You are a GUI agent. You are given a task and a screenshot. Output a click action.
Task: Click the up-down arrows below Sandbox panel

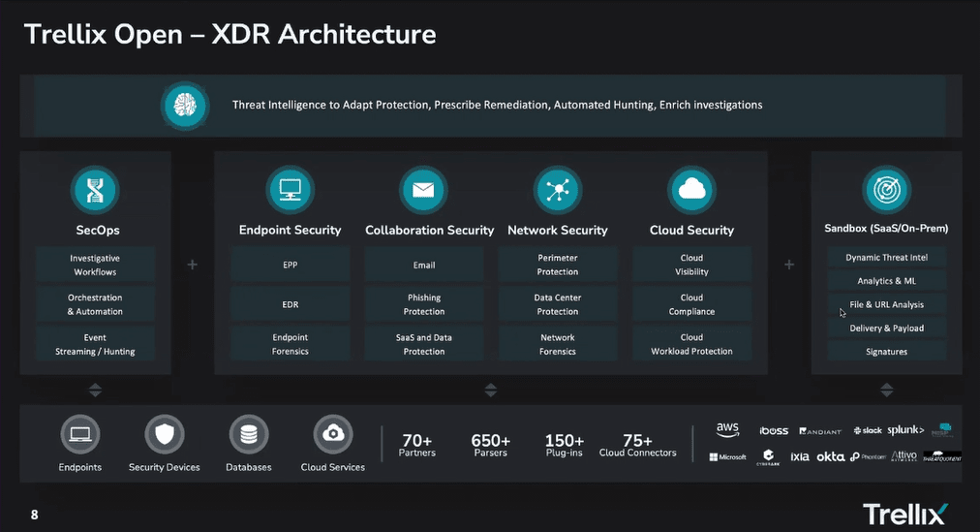(x=886, y=391)
